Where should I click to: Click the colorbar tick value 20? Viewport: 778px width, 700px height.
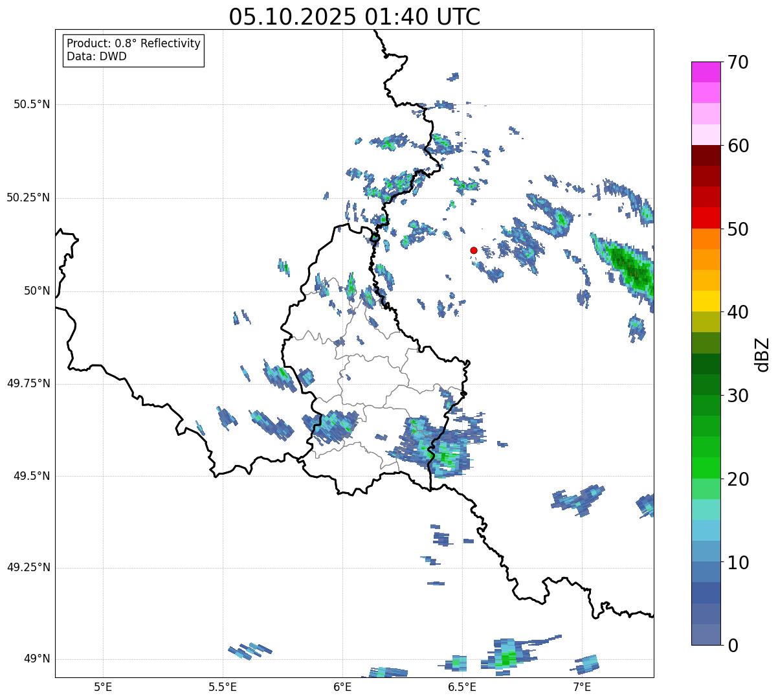[739, 479]
